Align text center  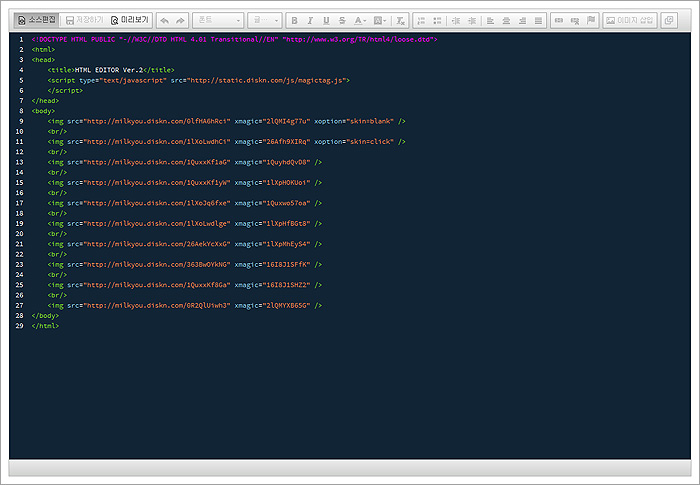point(506,21)
